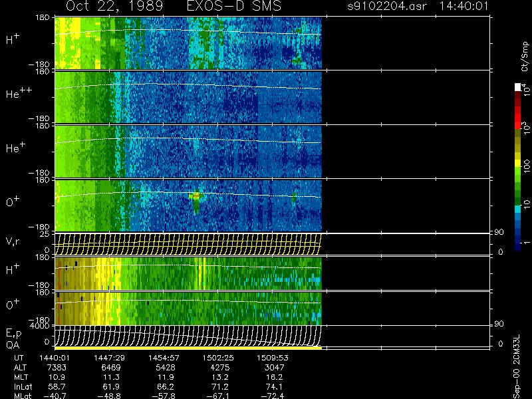Select the 'He+' panel label
Image resolution: width=532 pixels, height=399 pixels.
click(x=15, y=147)
